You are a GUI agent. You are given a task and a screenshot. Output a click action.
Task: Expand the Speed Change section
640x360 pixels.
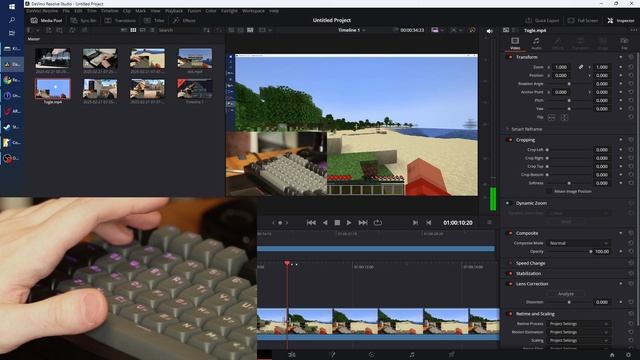pos(510,264)
